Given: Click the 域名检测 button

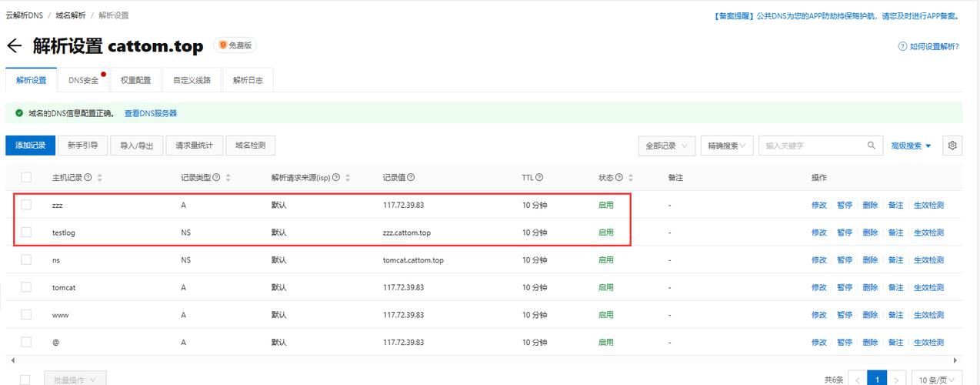Looking at the screenshot, I should [x=250, y=146].
